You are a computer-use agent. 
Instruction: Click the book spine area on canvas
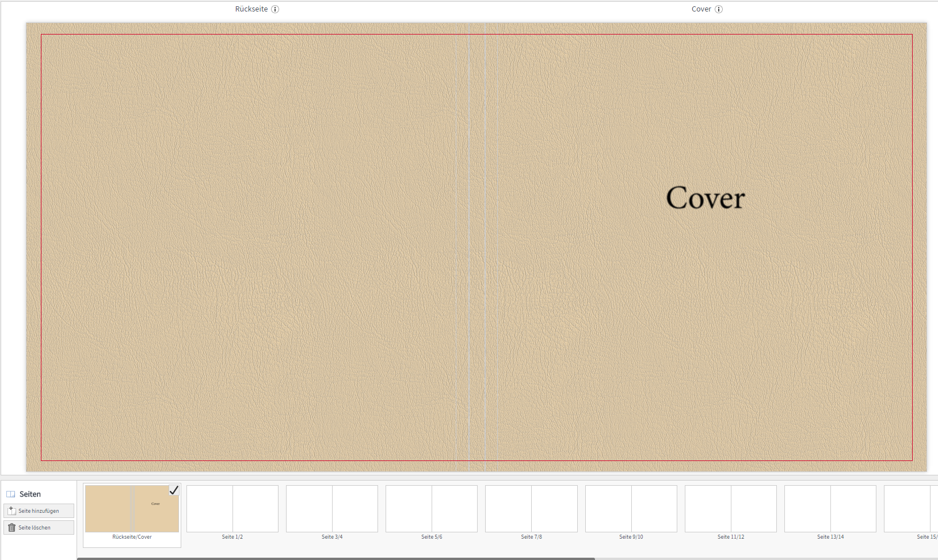click(476, 247)
